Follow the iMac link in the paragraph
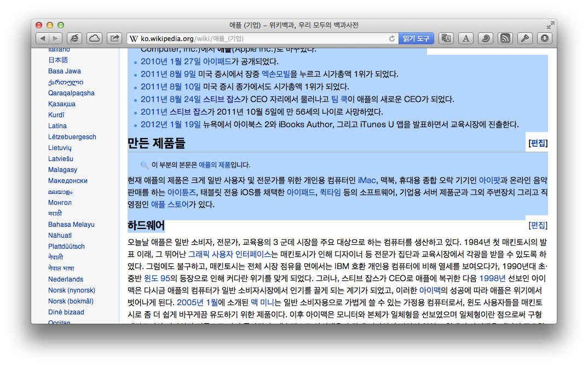Image resolution: width=588 pixels, height=367 pixels. (x=367, y=181)
